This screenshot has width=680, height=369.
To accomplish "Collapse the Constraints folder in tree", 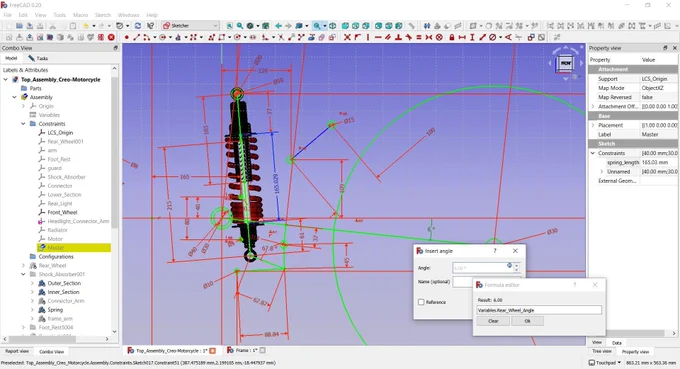I will 23,124.
